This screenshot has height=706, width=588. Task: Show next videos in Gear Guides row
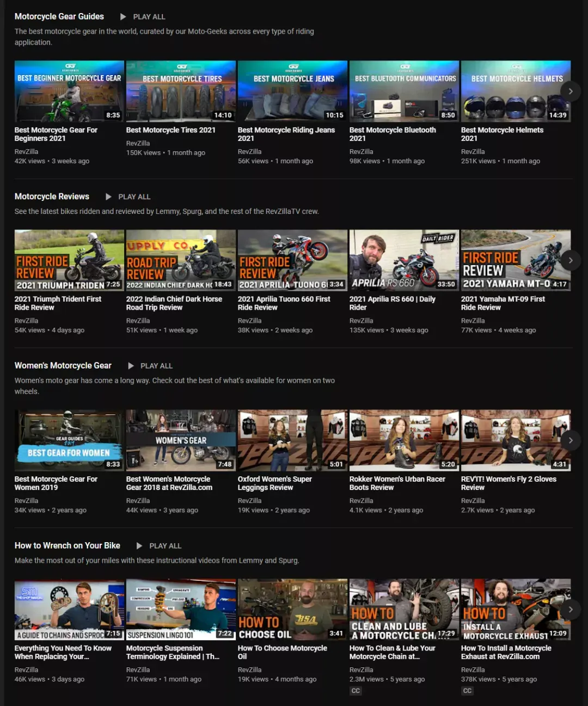(570, 91)
